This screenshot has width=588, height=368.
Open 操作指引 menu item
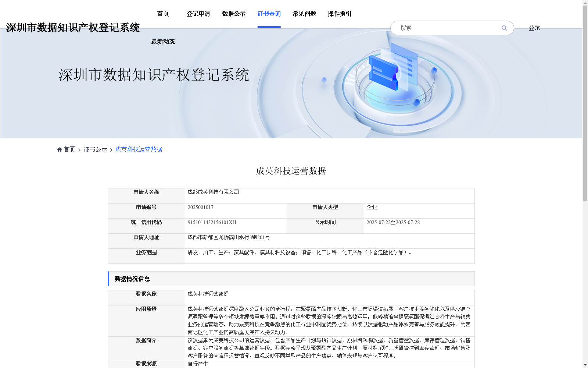(x=340, y=14)
